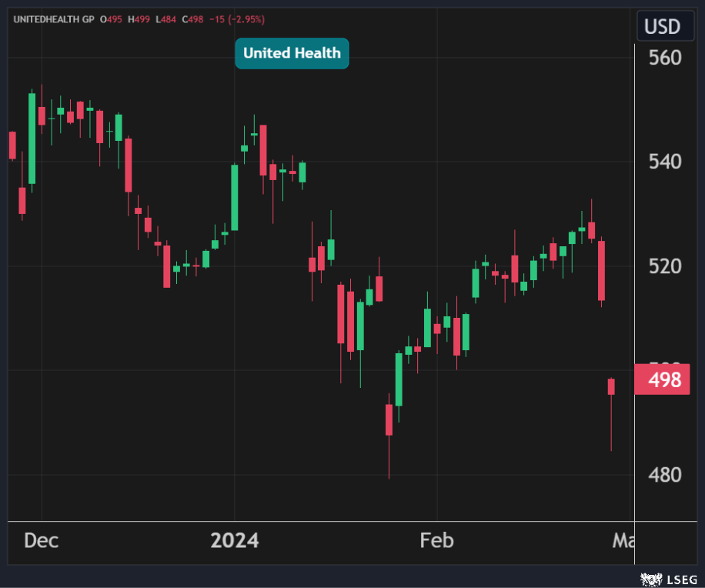
Task: Click the 480 price axis label
Action: [x=664, y=475]
